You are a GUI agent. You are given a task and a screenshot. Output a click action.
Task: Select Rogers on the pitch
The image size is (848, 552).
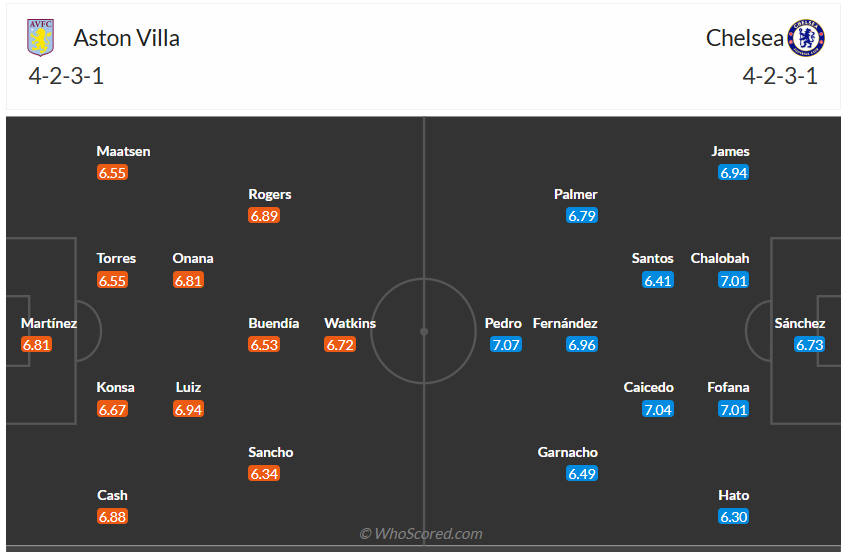270,194
